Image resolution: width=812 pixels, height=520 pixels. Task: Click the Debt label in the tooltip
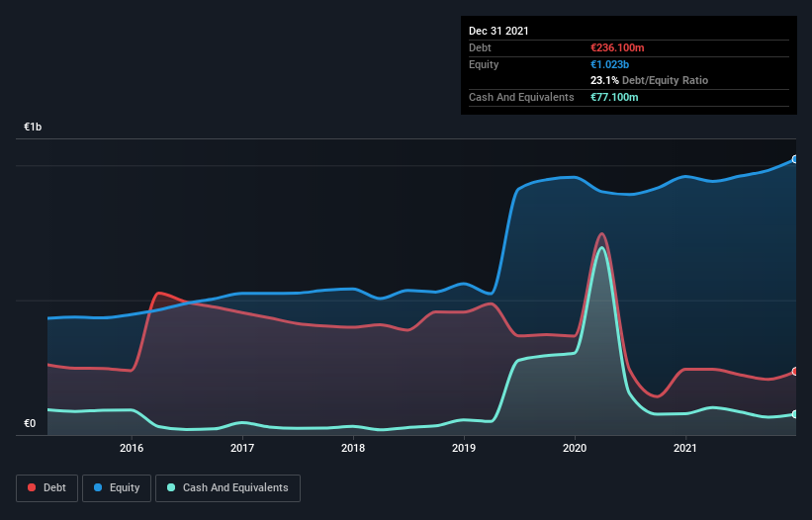click(480, 47)
